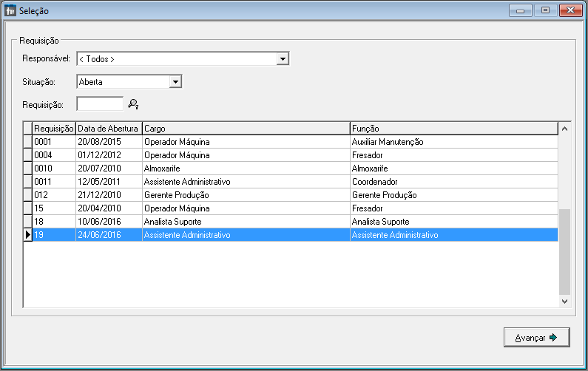Expand the Situação combo box
588x371 pixels.
tap(175, 82)
